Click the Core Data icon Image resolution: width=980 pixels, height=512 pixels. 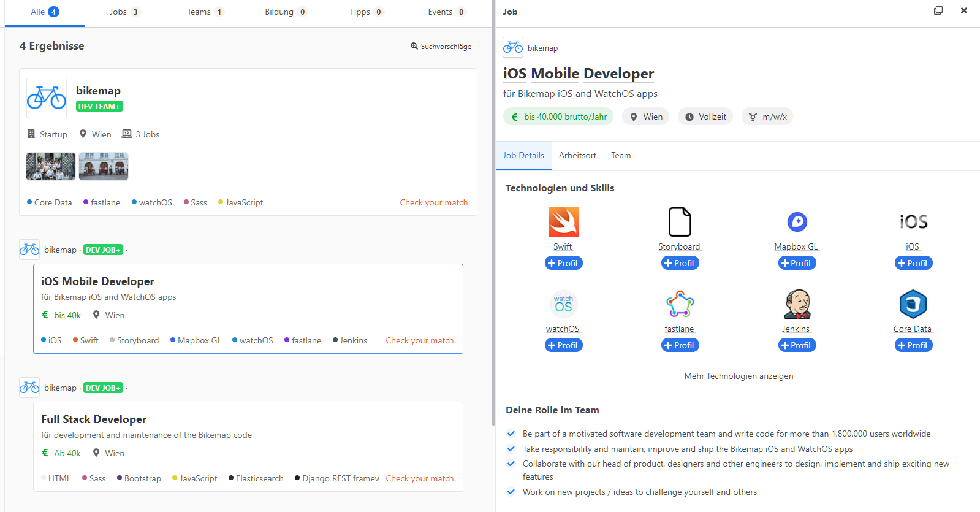[x=913, y=304]
